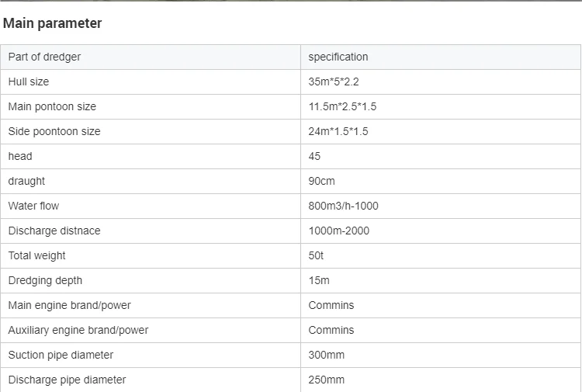
Task: Click the 'head' row label
Action: (x=20, y=156)
